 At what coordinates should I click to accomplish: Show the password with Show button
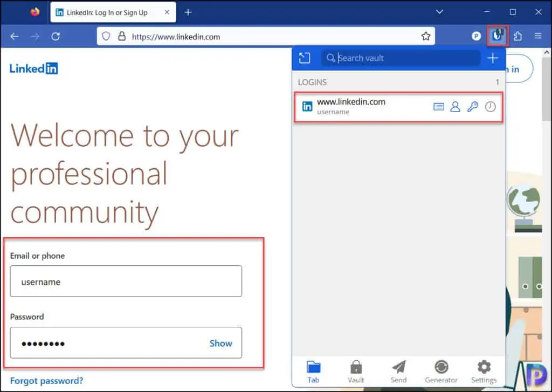[220, 343]
